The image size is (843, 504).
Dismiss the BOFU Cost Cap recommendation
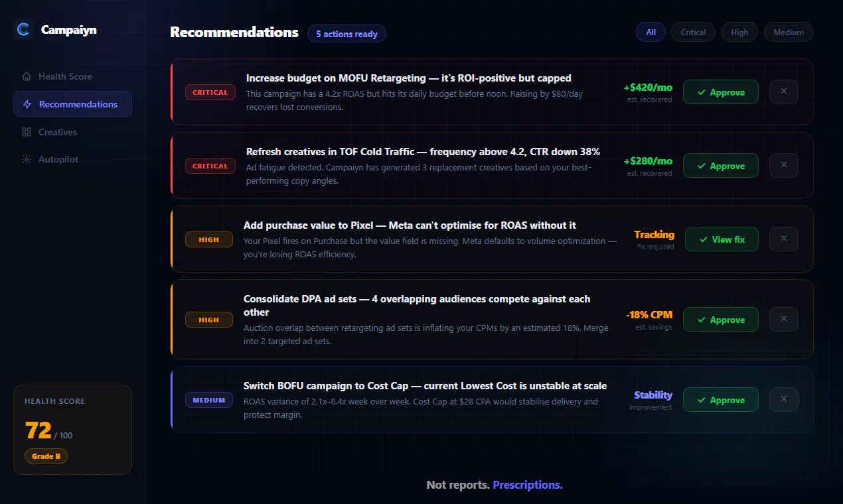[x=783, y=399]
